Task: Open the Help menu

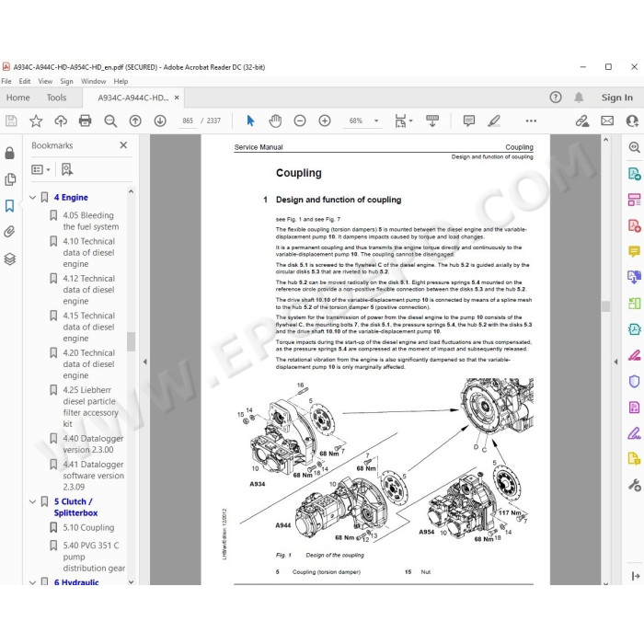Action: (121, 81)
